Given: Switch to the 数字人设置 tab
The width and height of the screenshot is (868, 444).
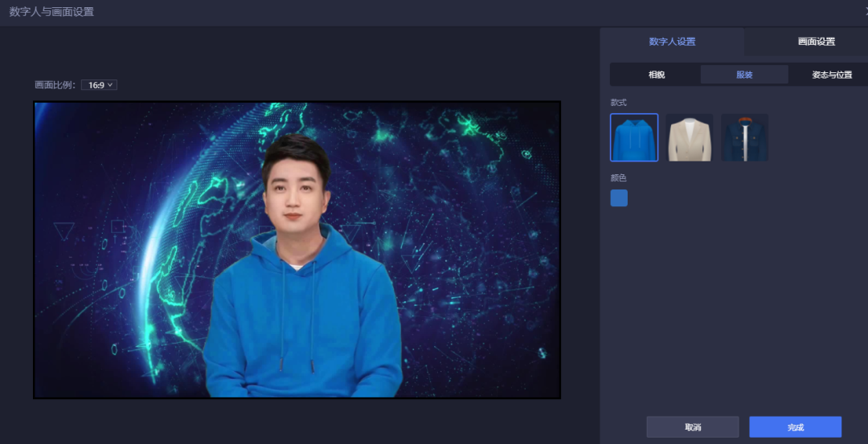Looking at the screenshot, I should [x=672, y=42].
